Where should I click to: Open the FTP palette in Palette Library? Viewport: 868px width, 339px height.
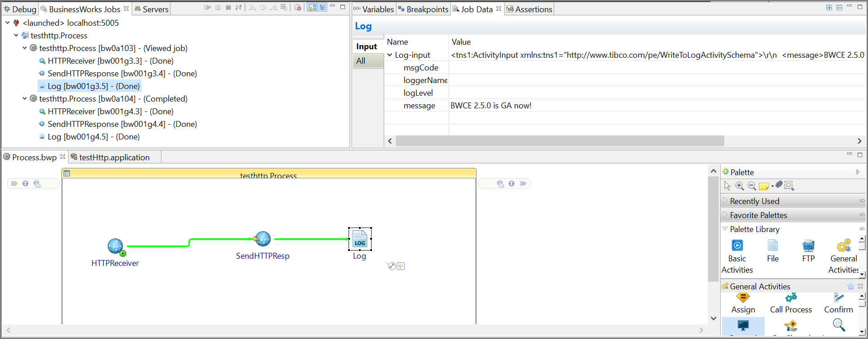[x=808, y=251]
